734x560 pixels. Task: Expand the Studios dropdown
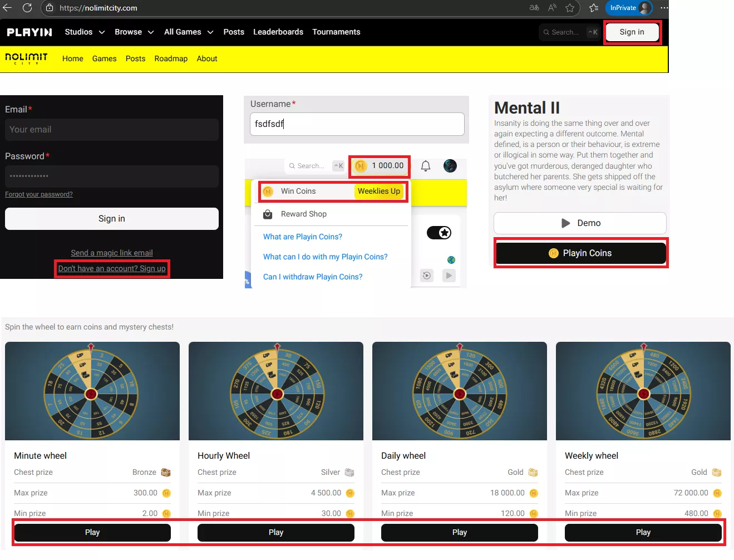point(85,32)
